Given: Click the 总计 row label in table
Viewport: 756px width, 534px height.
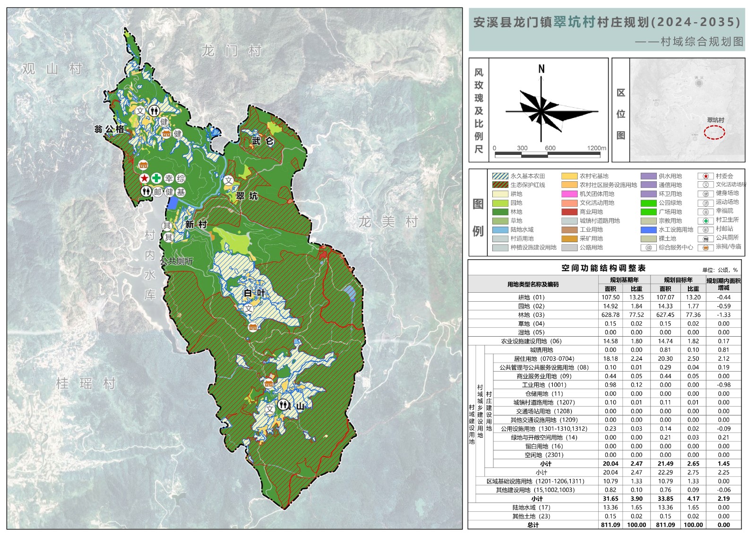Looking at the screenshot, I should click(533, 525).
